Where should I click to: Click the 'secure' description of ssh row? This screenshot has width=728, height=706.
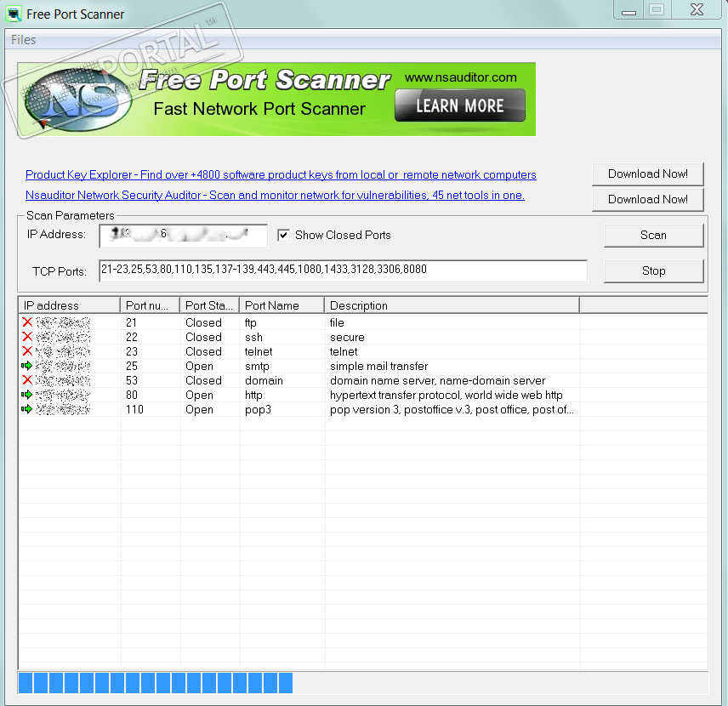(x=347, y=337)
